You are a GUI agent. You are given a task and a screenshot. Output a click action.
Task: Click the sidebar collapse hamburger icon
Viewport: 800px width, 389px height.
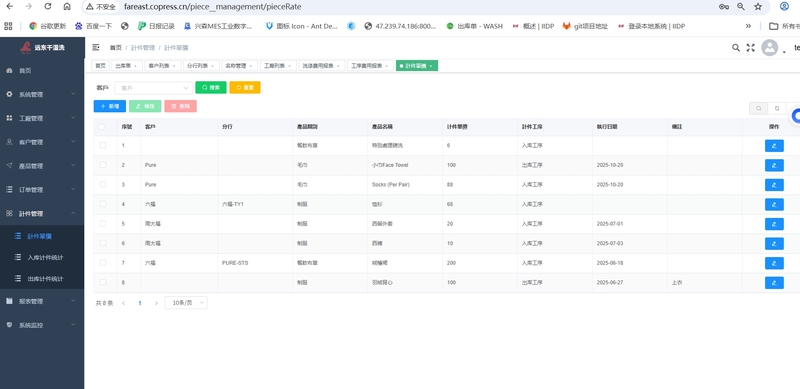click(x=96, y=47)
